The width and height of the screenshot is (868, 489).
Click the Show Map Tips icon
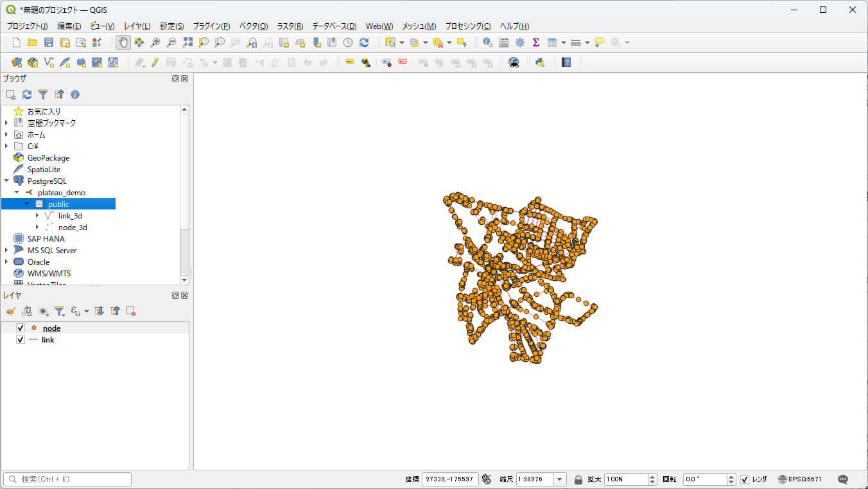coord(600,42)
